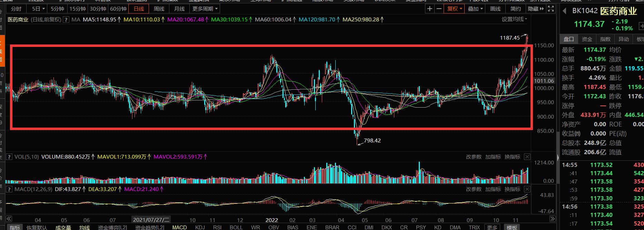Open the 资金 tab in right panel

click(x=587, y=39)
